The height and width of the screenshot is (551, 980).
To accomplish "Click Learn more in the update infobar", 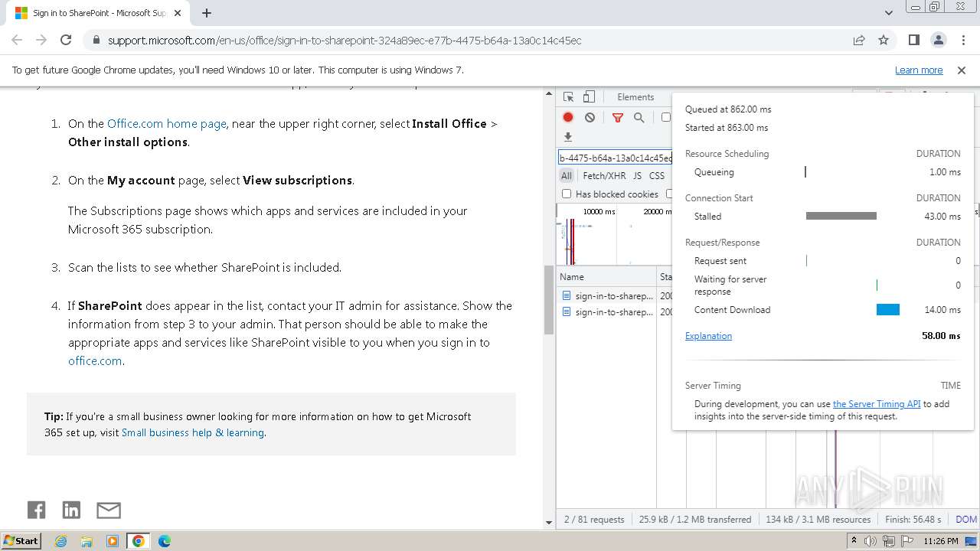I will [919, 70].
